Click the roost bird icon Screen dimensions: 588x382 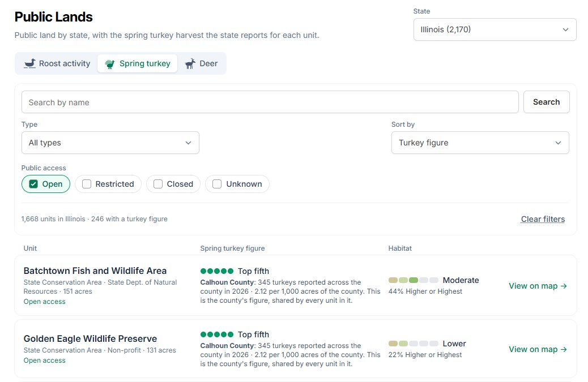[29, 63]
